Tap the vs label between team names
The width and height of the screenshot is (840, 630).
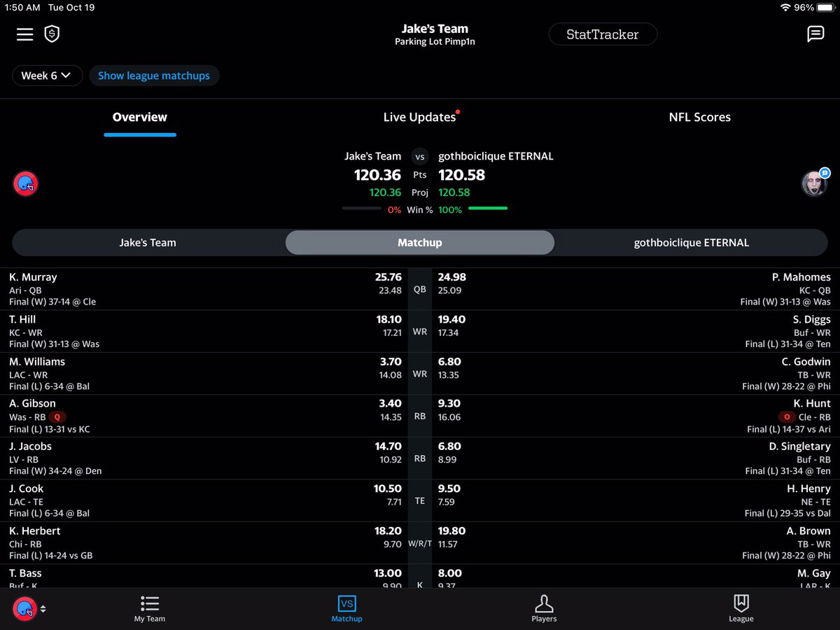pos(420,157)
